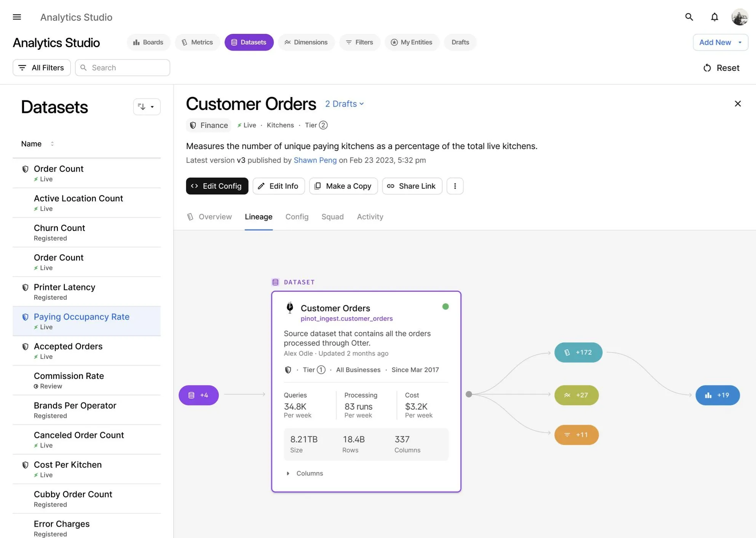The image size is (756, 538).
Task: Open the hamburger navigation menu
Action: click(x=17, y=17)
